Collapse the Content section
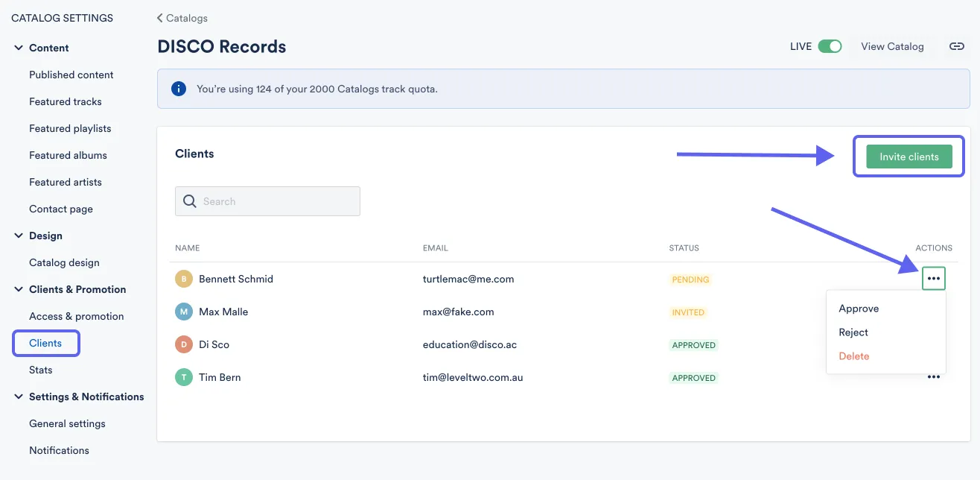Viewport: 980px width, 480px height. click(x=19, y=48)
